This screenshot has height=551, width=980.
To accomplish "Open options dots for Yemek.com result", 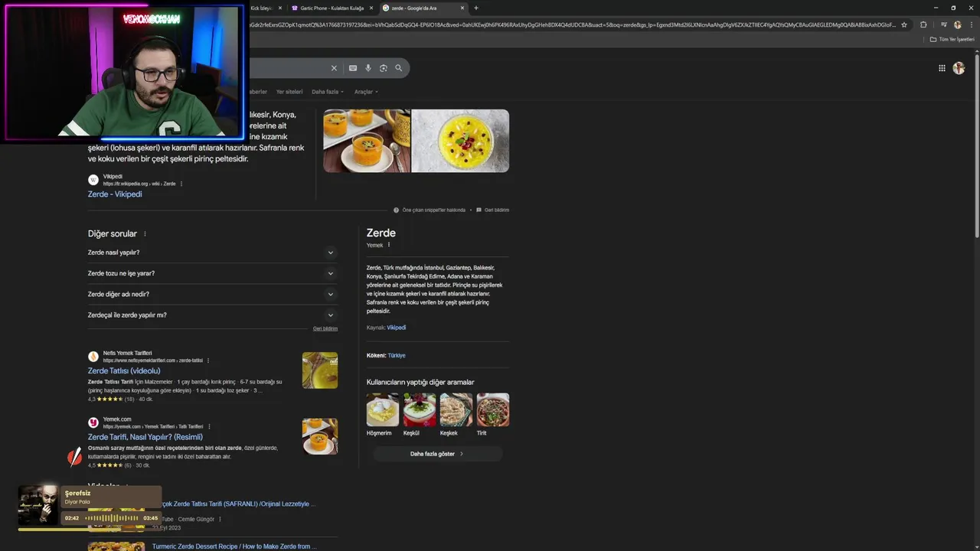I will [209, 426].
